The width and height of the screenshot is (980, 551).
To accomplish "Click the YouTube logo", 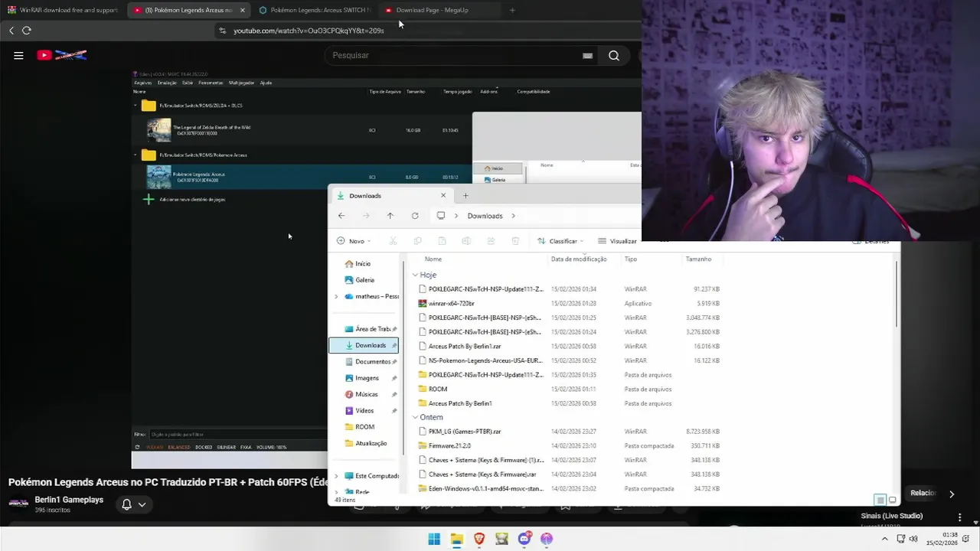I will (61, 55).
